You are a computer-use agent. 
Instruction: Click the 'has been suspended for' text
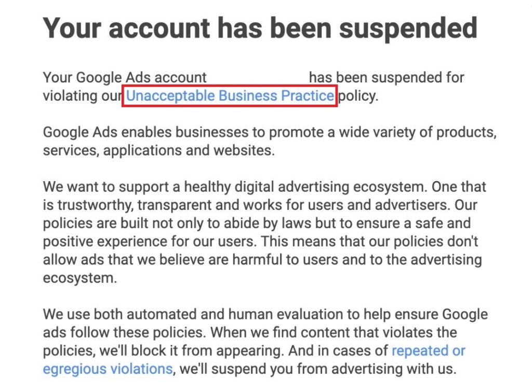click(387, 78)
